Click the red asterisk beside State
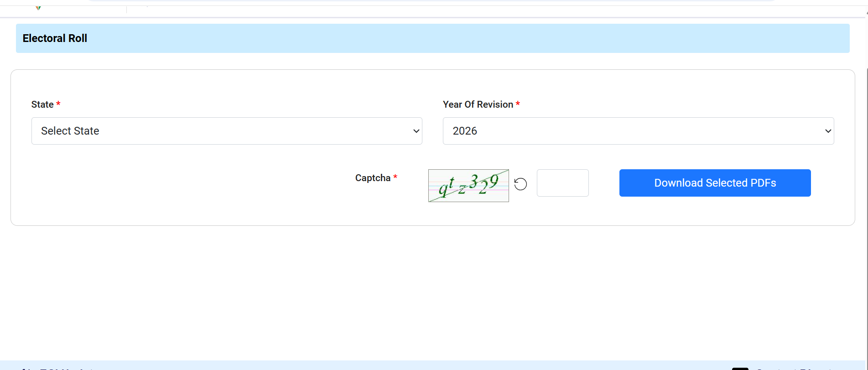This screenshot has width=868, height=370. pos(58,104)
